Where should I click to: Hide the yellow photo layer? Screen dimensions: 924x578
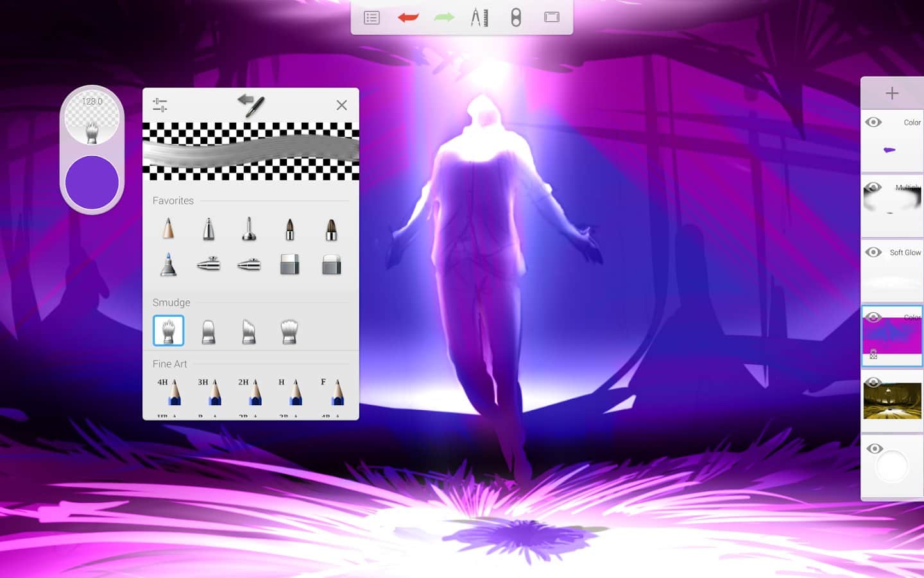[873, 383]
